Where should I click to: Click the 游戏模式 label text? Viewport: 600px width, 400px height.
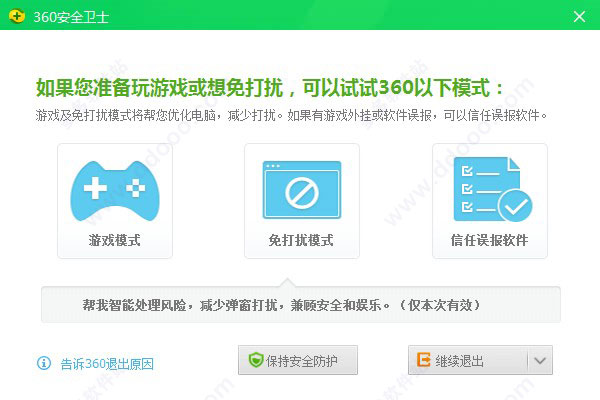point(114,240)
